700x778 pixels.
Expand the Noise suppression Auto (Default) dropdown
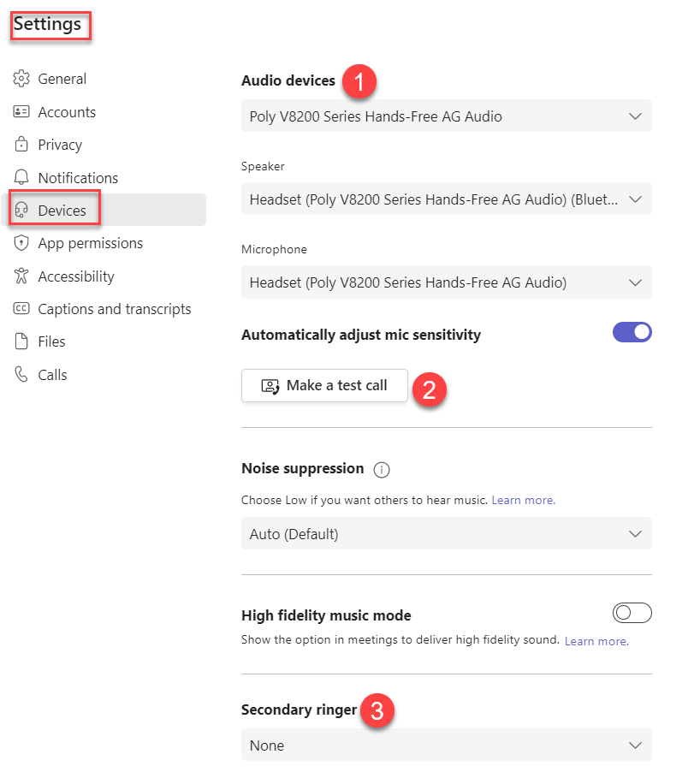coord(446,534)
